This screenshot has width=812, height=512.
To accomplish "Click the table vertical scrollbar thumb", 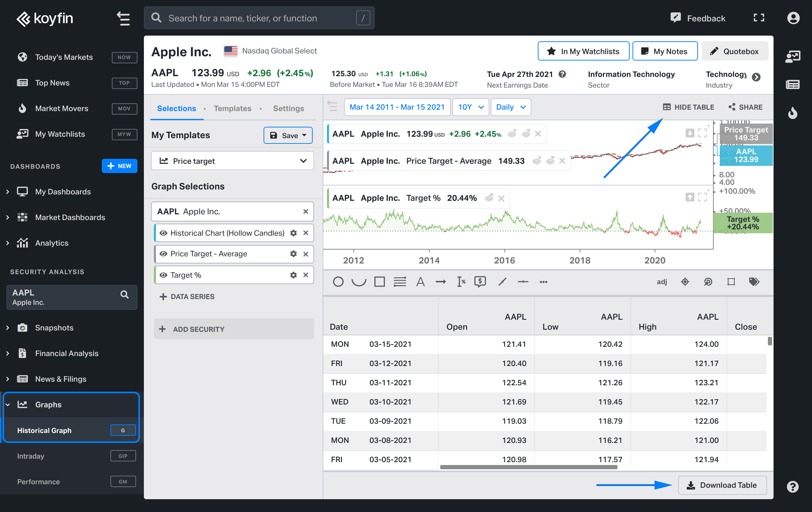I will [x=770, y=341].
